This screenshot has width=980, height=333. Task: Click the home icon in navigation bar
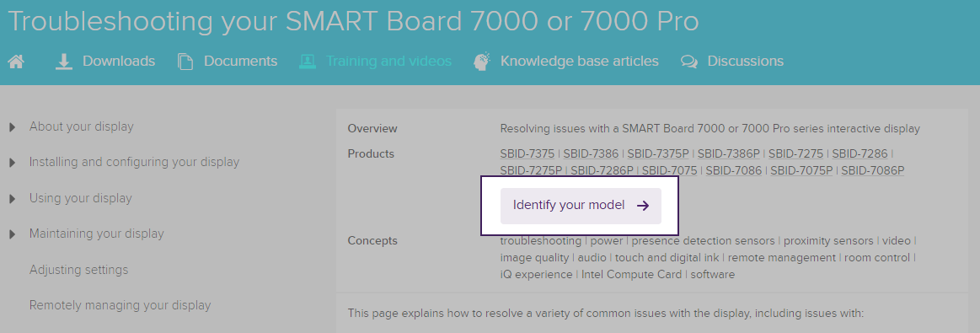click(x=16, y=62)
